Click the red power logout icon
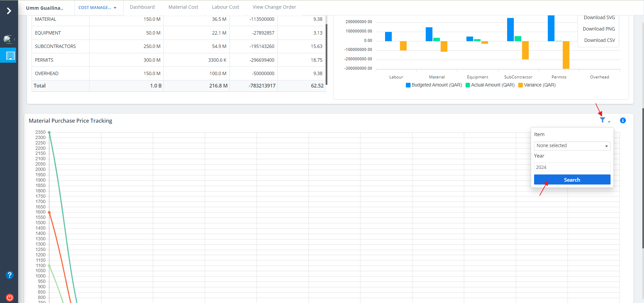 click(x=10, y=297)
